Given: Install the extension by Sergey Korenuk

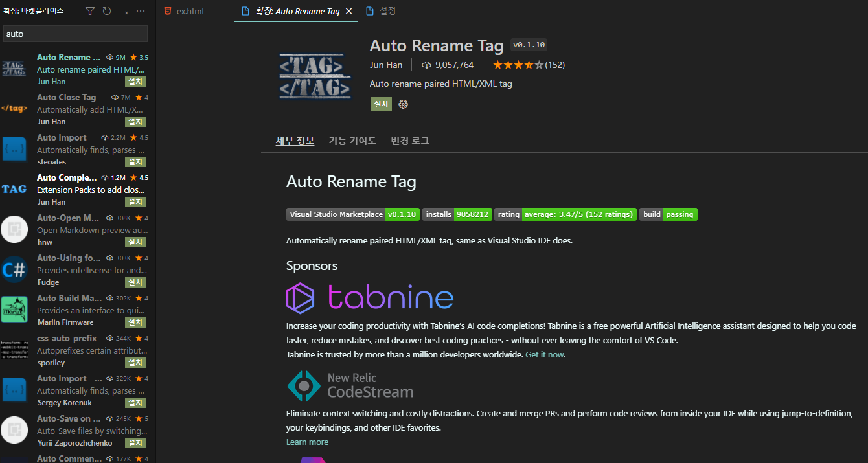Looking at the screenshot, I should pyautogui.click(x=135, y=403).
